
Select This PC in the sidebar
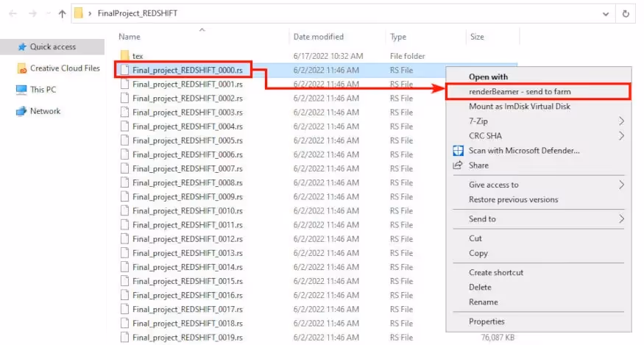point(43,90)
